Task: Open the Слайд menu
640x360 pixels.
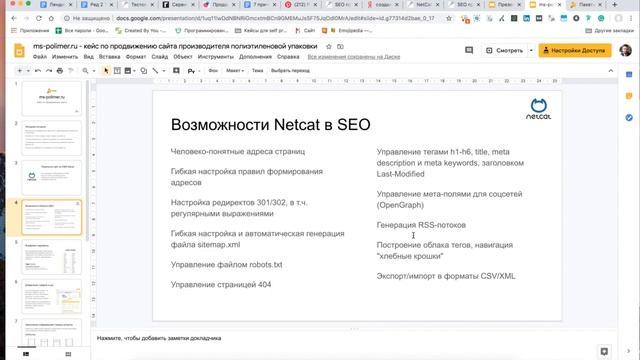Action: 160,57
